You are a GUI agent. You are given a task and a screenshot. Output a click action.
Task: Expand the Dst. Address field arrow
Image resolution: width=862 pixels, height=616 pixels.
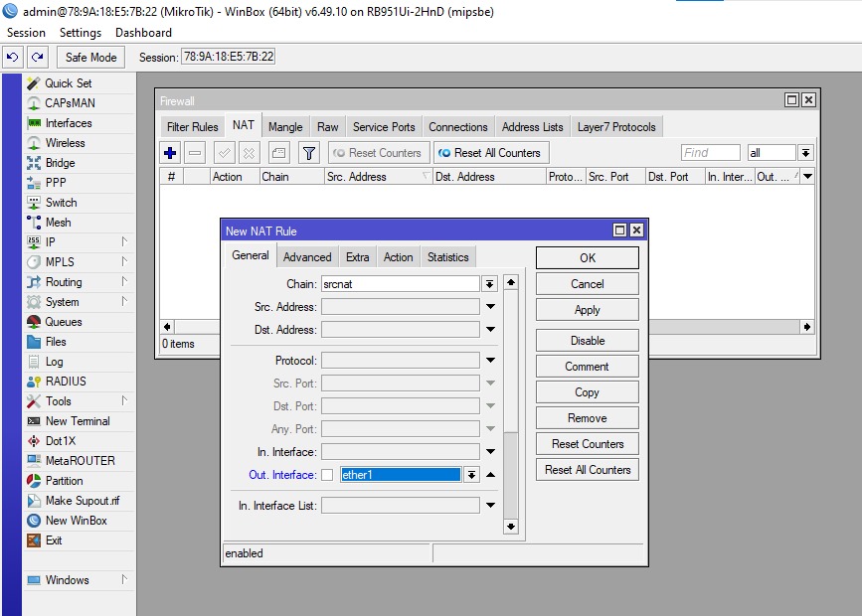(x=490, y=330)
